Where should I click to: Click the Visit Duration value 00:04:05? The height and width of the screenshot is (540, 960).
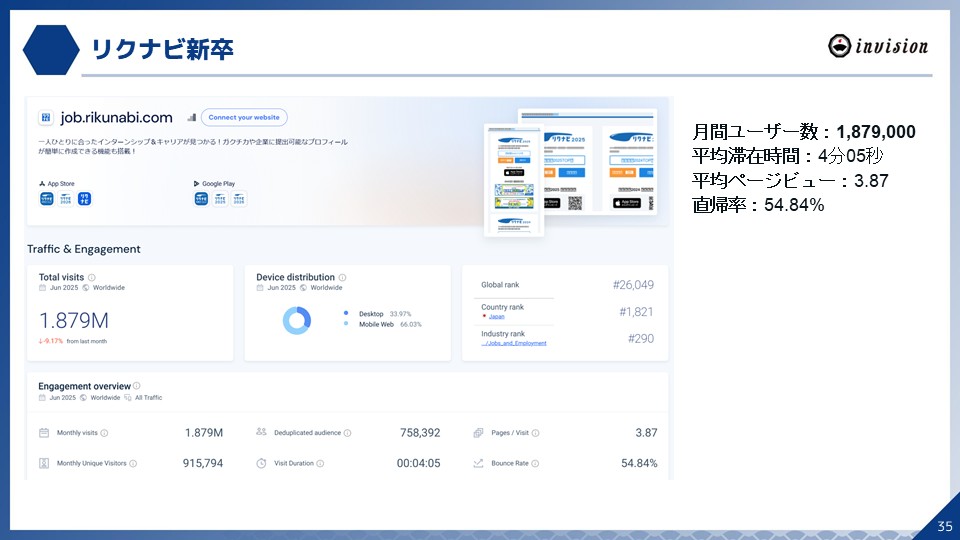(418, 463)
